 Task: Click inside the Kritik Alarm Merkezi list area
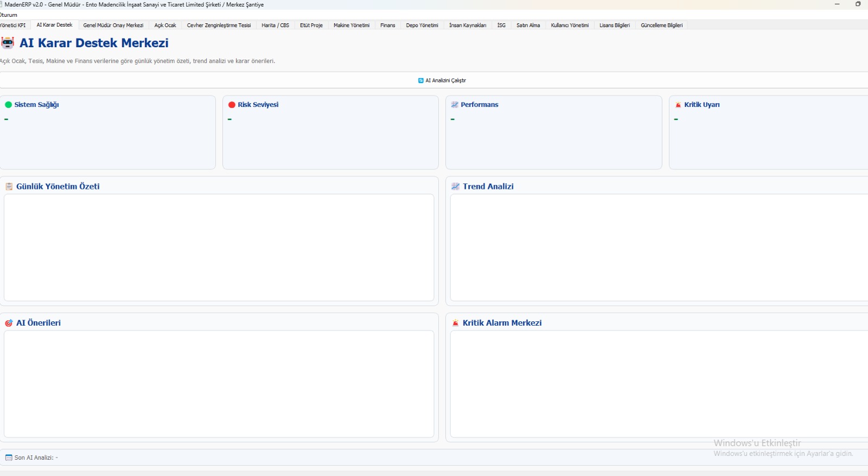(x=659, y=384)
